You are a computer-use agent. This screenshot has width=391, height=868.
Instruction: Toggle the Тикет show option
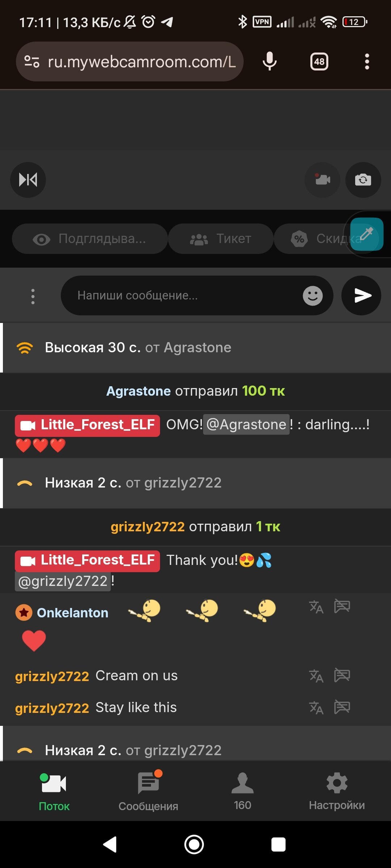(221, 239)
